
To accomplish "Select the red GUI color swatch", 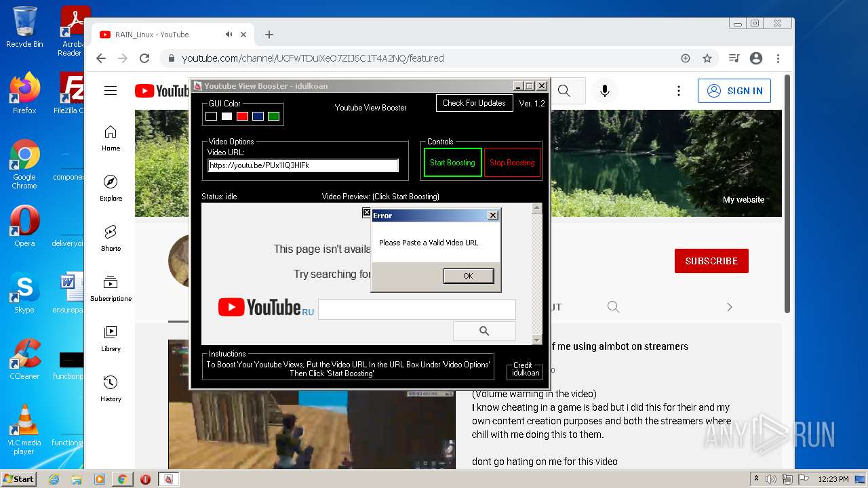I will click(x=243, y=117).
